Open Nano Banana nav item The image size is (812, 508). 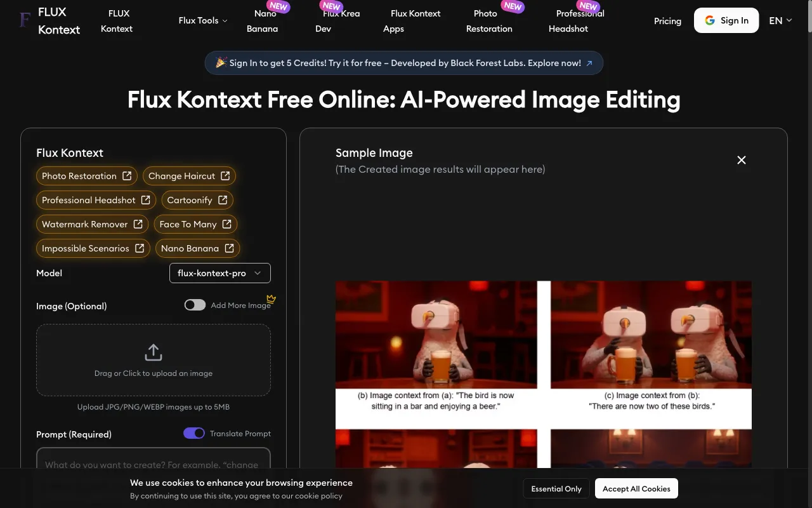tap(262, 21)
